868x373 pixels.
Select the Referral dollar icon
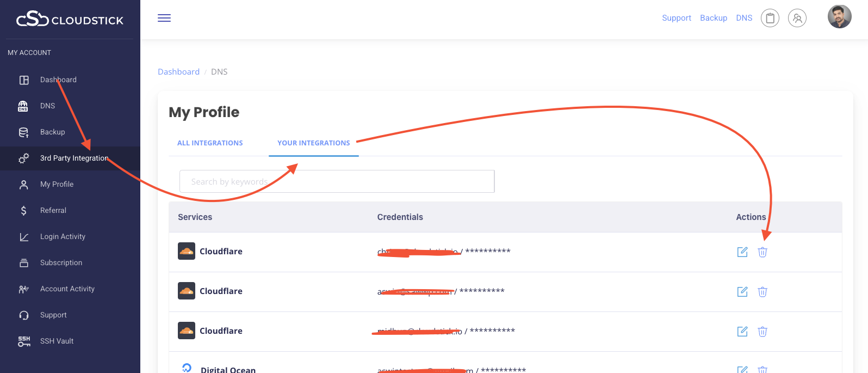(23, 210)
